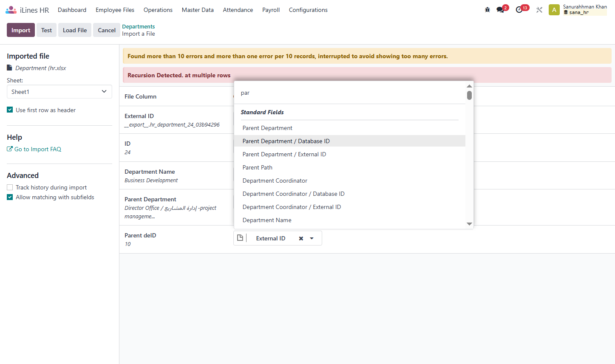Click the Sanurahhman Khan user name
Screen dimensions: 615x364
585,7
